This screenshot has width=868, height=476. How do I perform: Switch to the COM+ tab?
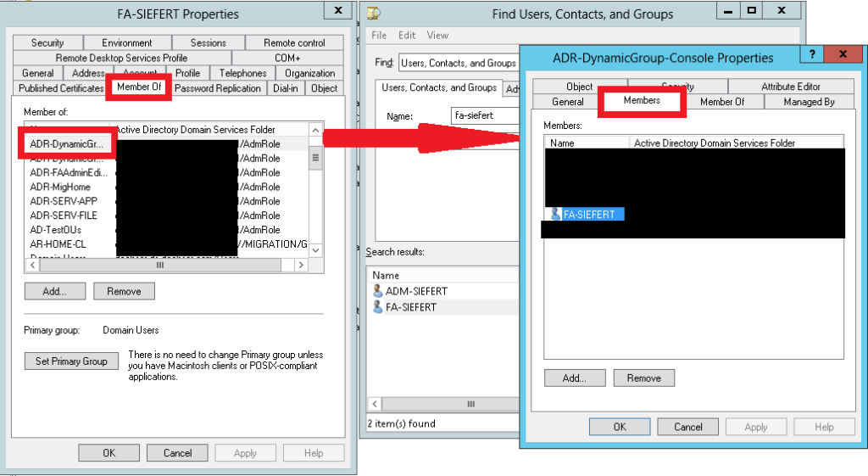[x=287, y=58]
